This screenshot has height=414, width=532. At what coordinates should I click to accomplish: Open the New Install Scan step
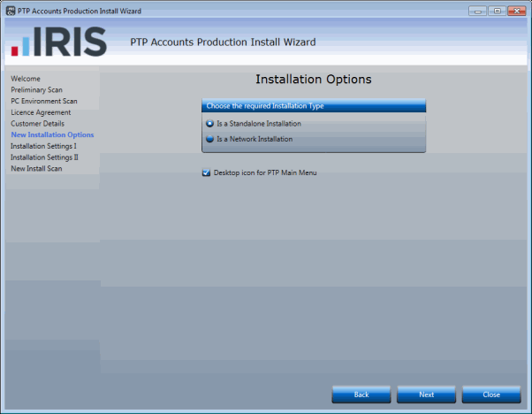click(x=36, y=168)
